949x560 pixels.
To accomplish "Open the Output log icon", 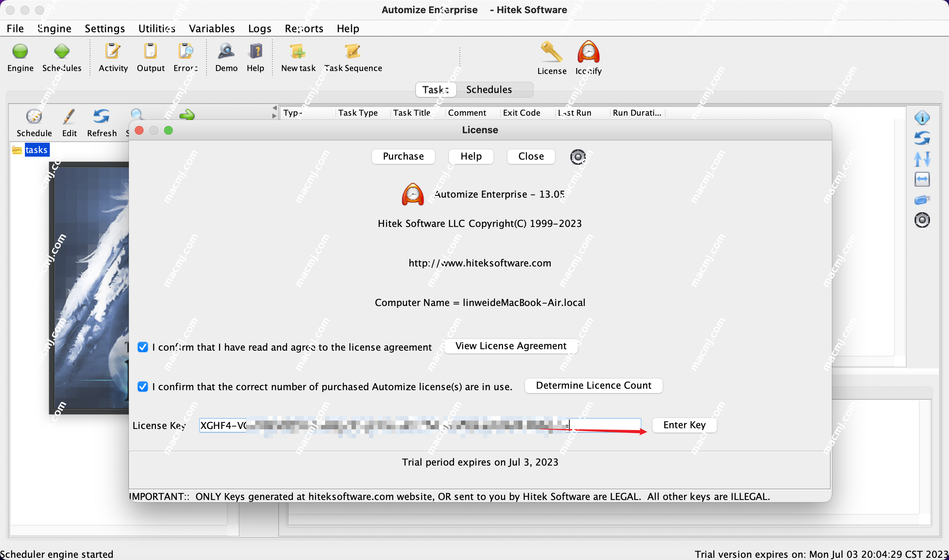I will 150,51.
